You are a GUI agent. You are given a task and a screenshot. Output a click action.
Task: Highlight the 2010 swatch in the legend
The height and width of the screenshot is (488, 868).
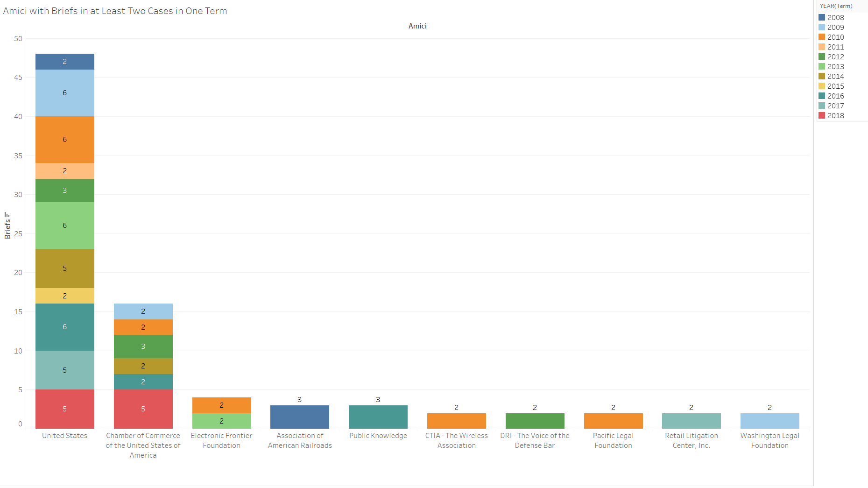click(x=822, y=37)
